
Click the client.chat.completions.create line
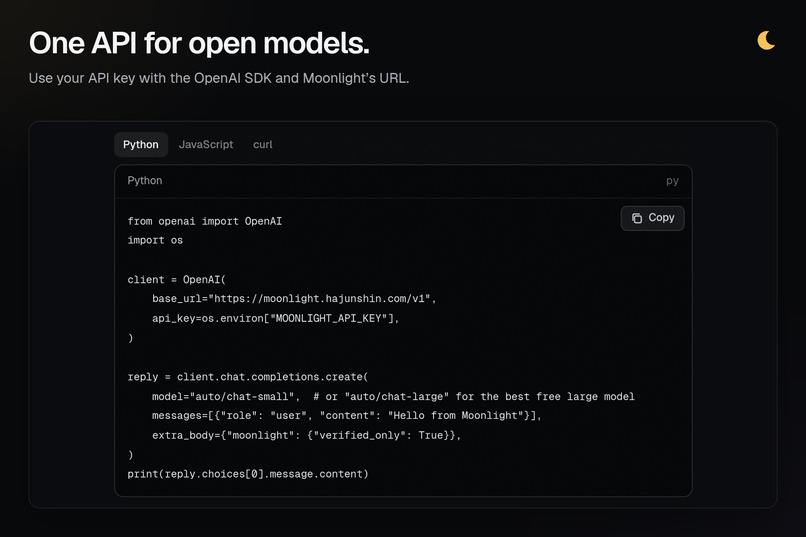pyautogui.click(x=248, y=377)
